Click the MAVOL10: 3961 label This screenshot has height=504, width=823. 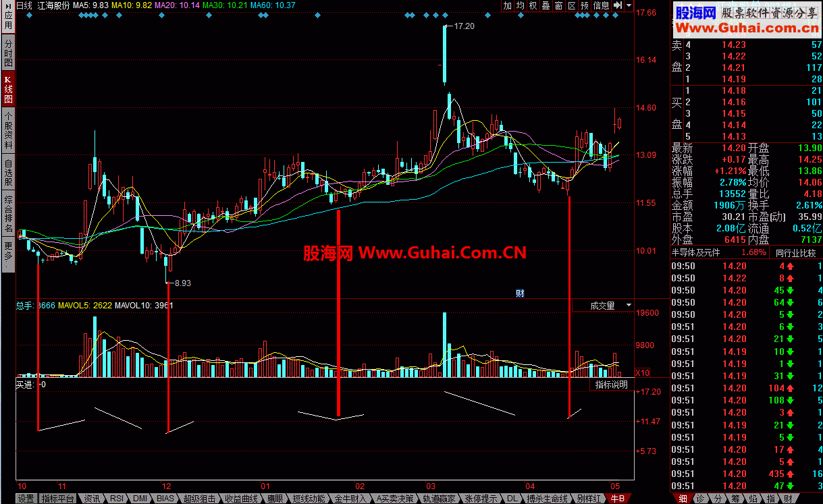point(144,306)
